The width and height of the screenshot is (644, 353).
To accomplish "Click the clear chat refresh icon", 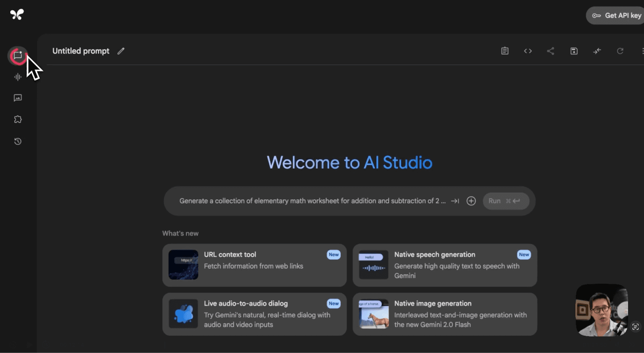I will click(620, 51).
